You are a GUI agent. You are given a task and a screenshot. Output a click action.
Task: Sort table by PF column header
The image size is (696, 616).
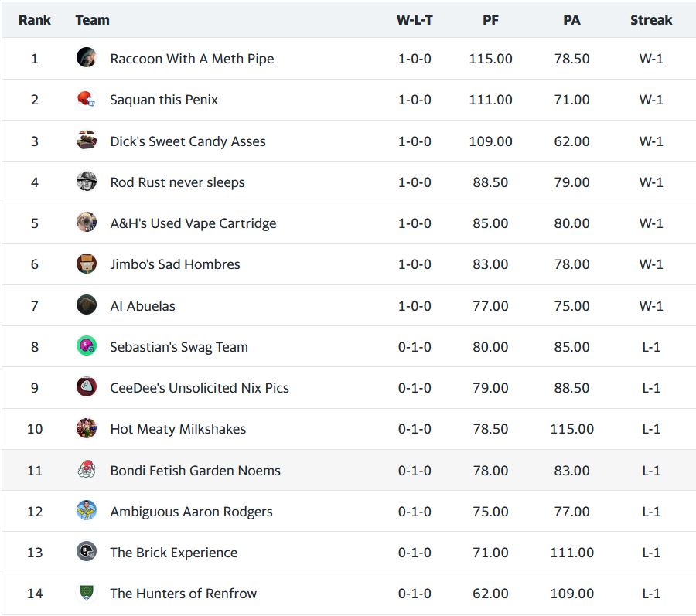coord(490,20)
